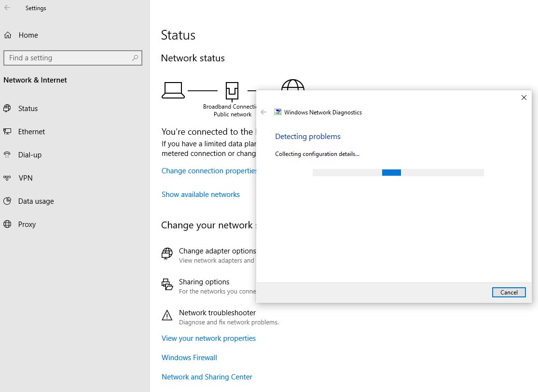The height and width of the screenshot is (392, 538).
Task: Select the Status globe icon in sidebar
Action: click(8, 108)
